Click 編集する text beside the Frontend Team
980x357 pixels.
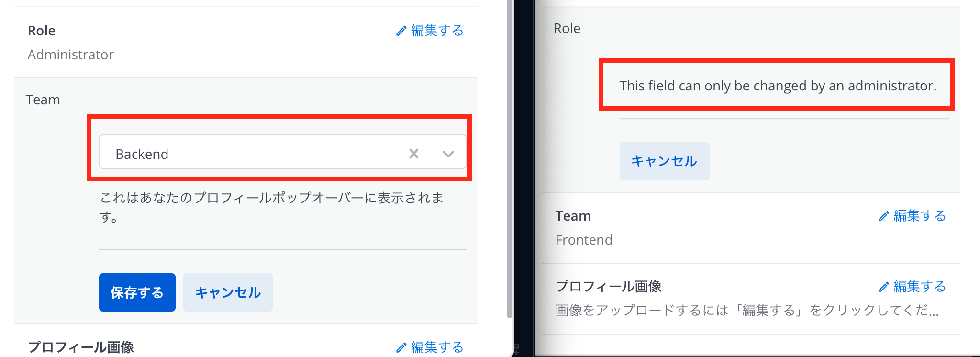[x=920, y=216]
